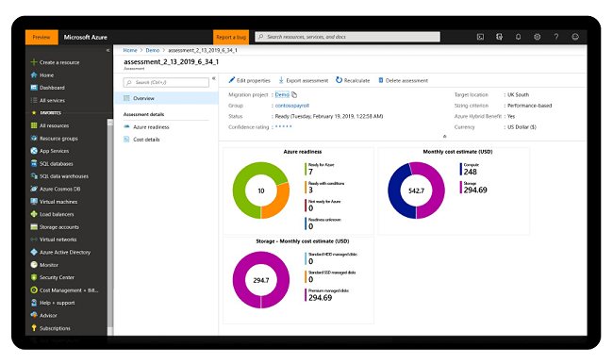Click SQL data warehouses icon

pyautogui.click(x=34, y=176)
